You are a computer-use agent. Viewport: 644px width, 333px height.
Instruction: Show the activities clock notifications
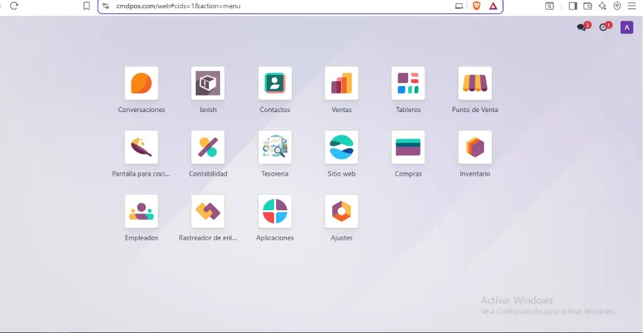604,27
